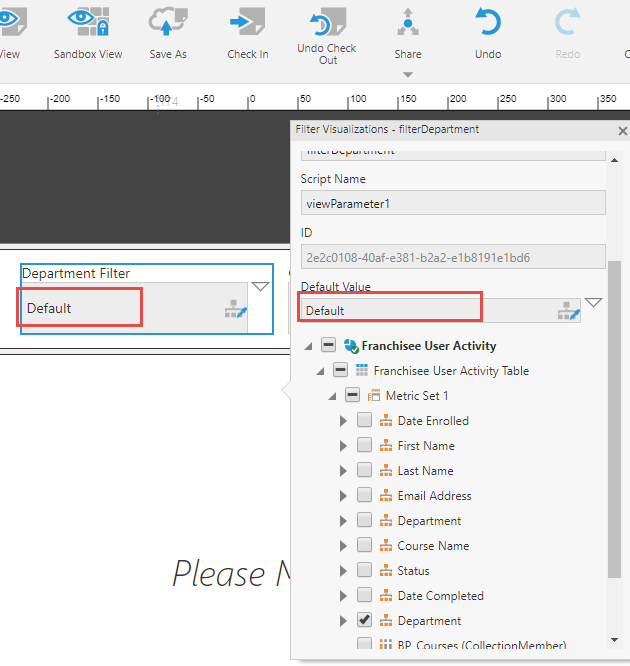Select the Metric Set 1 label
Viewport: 630px width, 666px height.
[417, 396]
